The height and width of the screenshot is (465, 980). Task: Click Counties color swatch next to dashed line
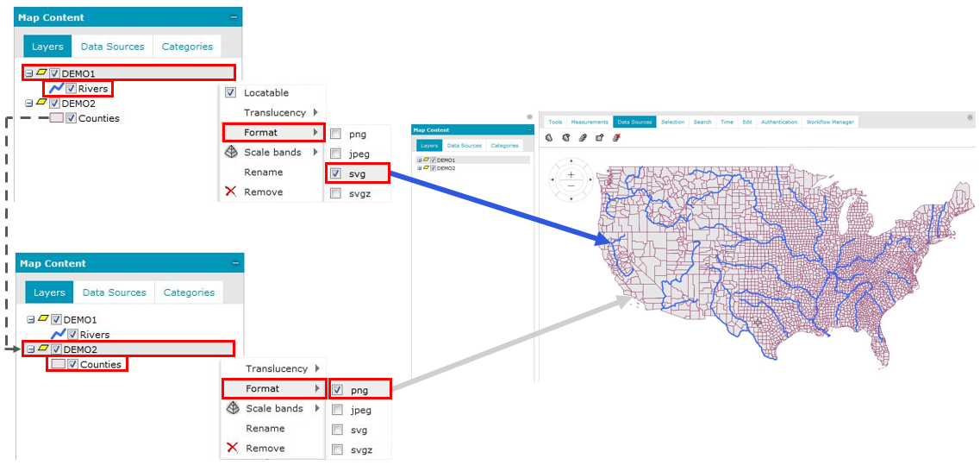[56, 118]
